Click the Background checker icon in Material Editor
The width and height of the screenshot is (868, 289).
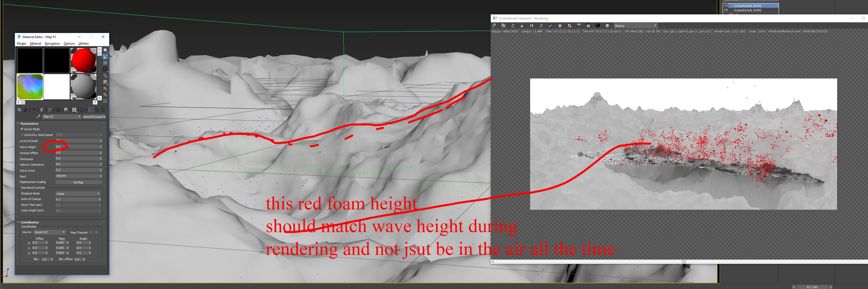[x=105, y=63]
